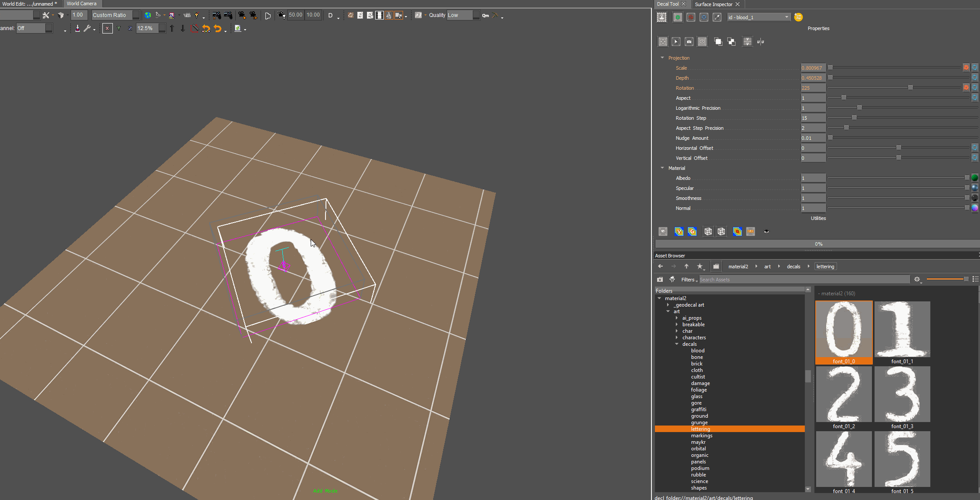This screenshot has height=500, width=980.
Task: Click the material2 breadcrumb link
Action: click(738, 267)
